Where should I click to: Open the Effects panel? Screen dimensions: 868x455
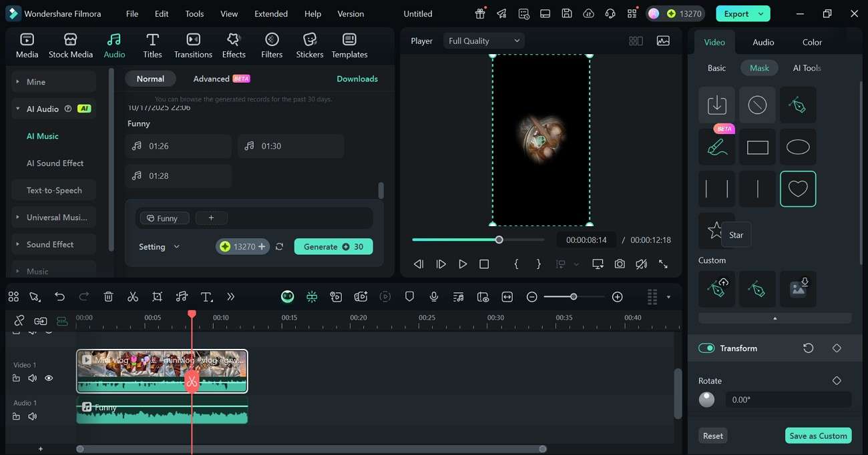tap(234, 45)
